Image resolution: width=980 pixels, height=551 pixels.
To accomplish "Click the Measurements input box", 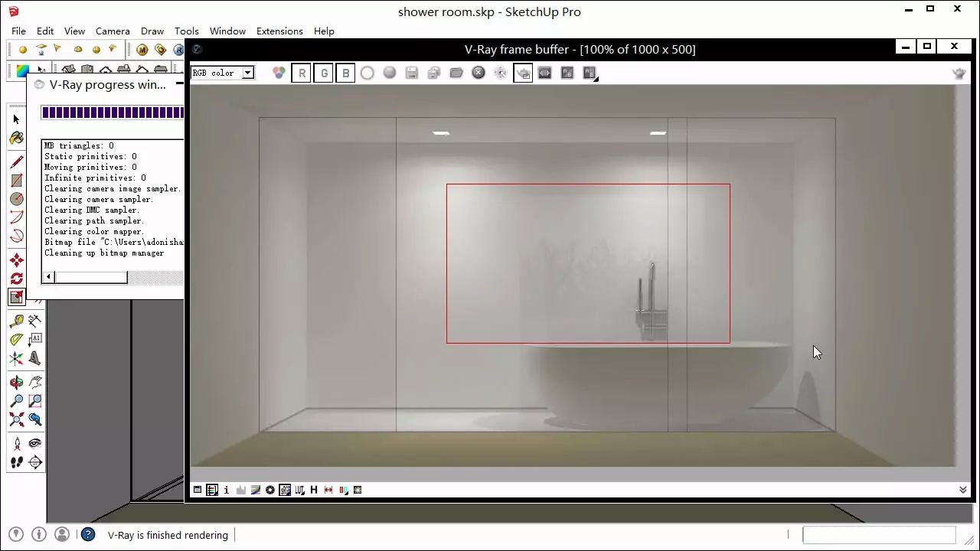I will pos(879,535).
